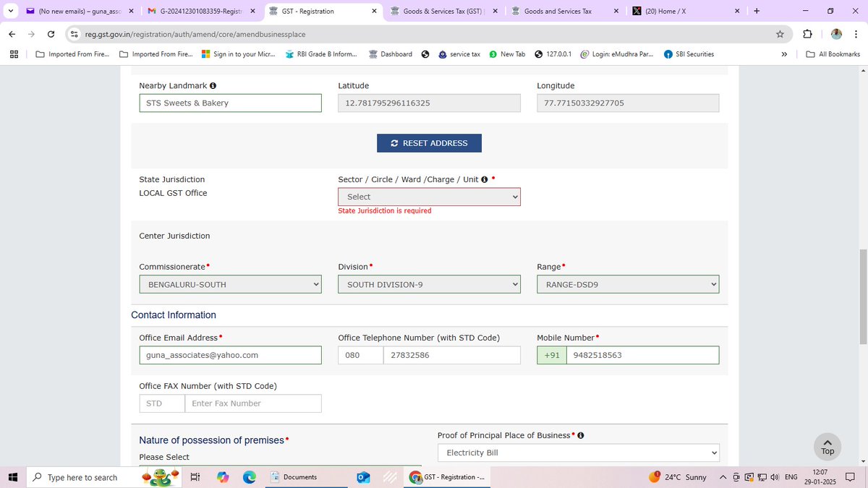The width and height of the screenshot is (868, 488).
Task: Click the site information icon in address bar
Action: 74,34
